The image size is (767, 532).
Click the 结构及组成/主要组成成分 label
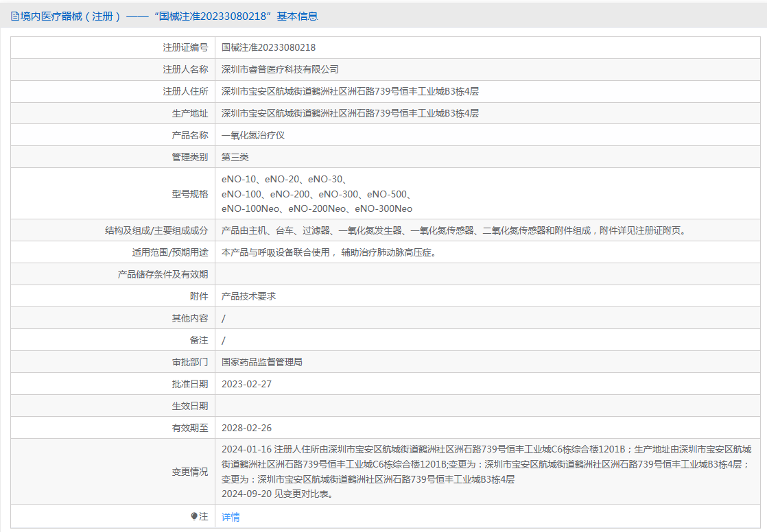(156, 230)
